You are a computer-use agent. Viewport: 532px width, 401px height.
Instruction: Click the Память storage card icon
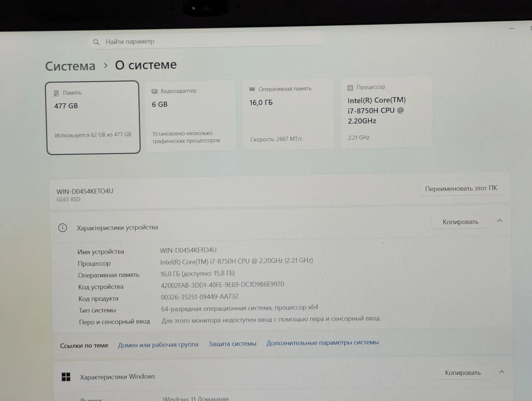pyautogui.click(x=57, y=93)
